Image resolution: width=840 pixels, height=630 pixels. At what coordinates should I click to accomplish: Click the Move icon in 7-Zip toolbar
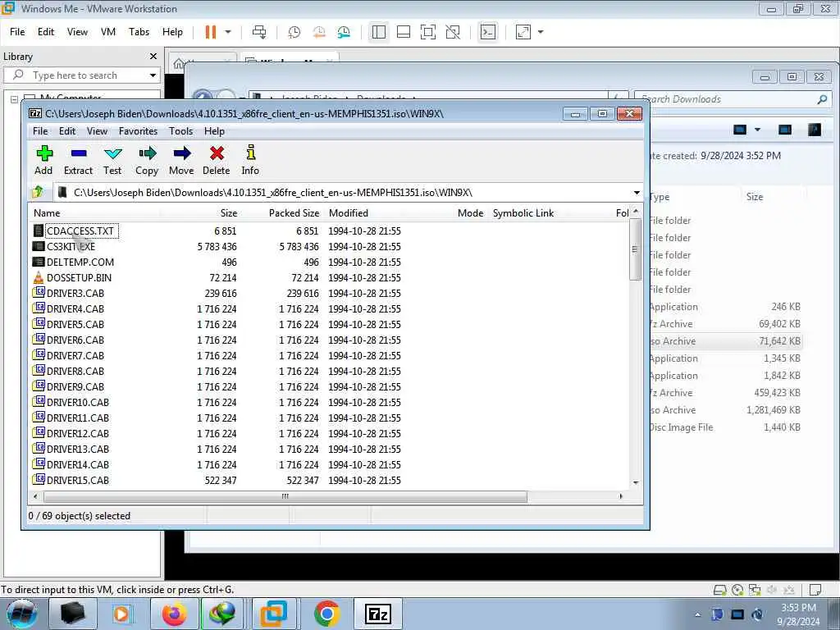(181, 160)
